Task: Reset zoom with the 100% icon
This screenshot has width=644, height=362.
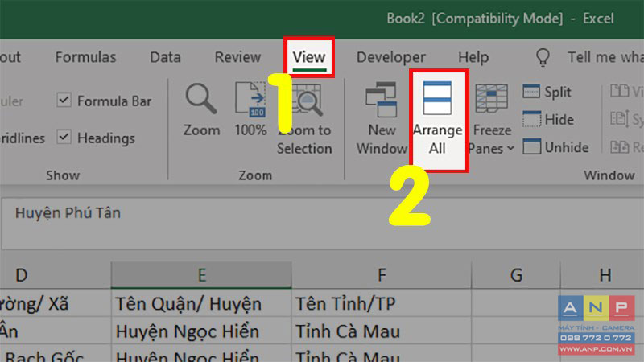Action: click(250, 100)
